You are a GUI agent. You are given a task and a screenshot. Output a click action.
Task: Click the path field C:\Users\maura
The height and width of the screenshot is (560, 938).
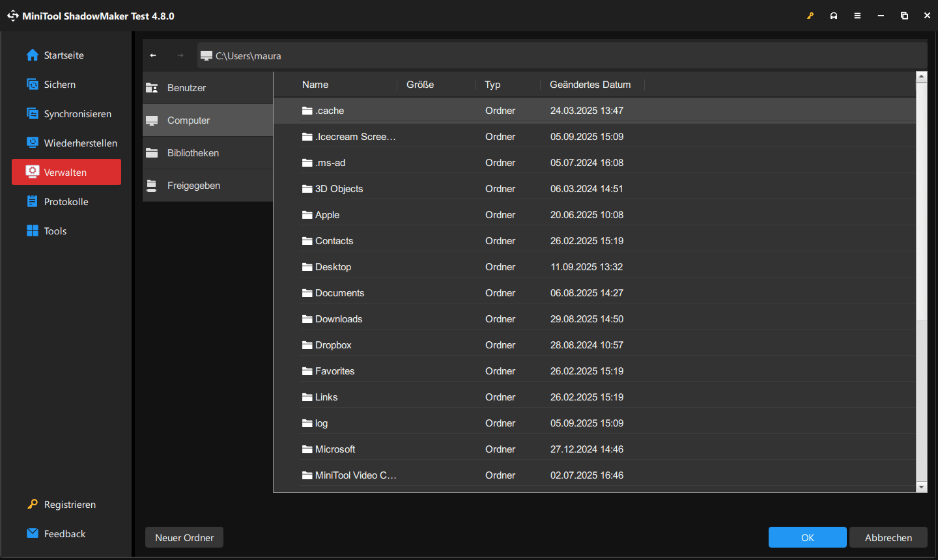[x=563, y=55]
